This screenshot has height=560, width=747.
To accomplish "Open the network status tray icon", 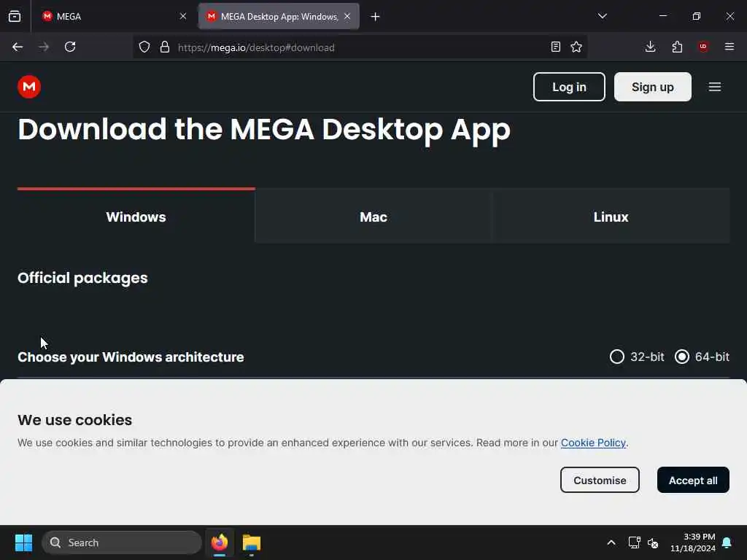I will [634, 542].
